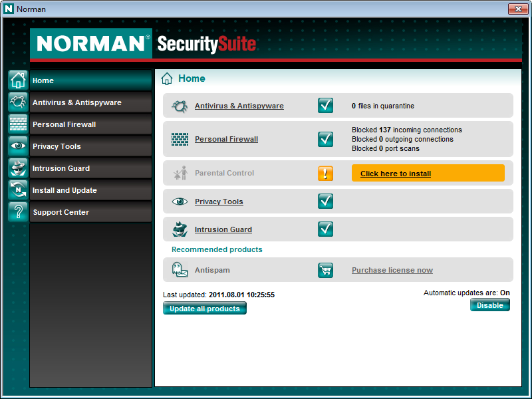This screenshot has width=532, height=399.
Task: Disable automatic updates
Action: (x=489, y=305)
